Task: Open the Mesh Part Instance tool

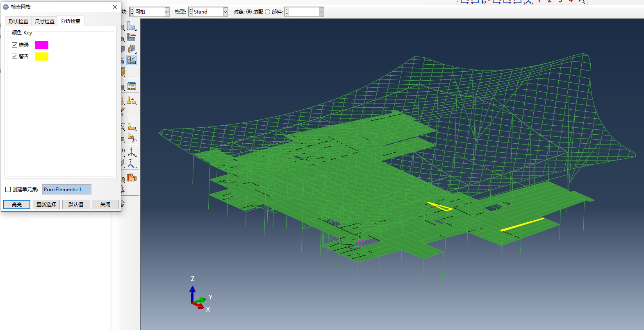Action: coord(132,49)
